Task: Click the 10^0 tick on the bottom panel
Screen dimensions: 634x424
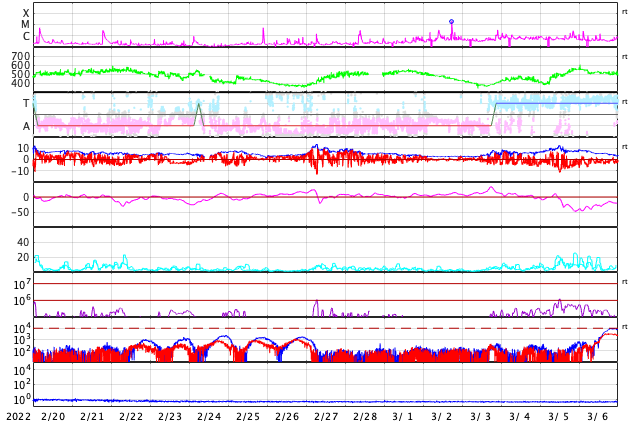Action: pos(22,400)
